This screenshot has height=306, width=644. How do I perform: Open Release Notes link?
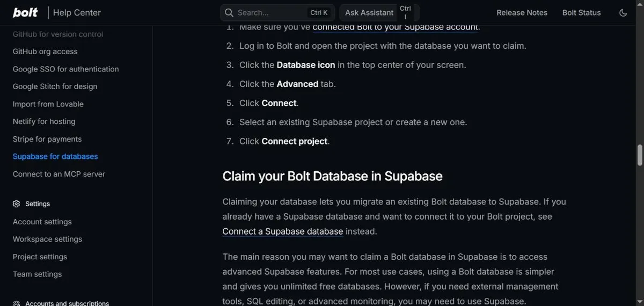pos(522,13)
